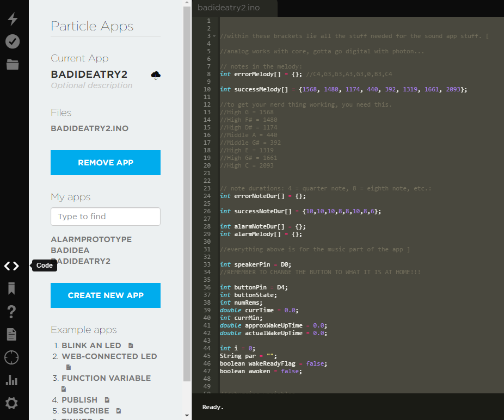Open the BADIDEATRY2 app in My apps
Viewport: 504px width, 420px height.
pos(81,261)
